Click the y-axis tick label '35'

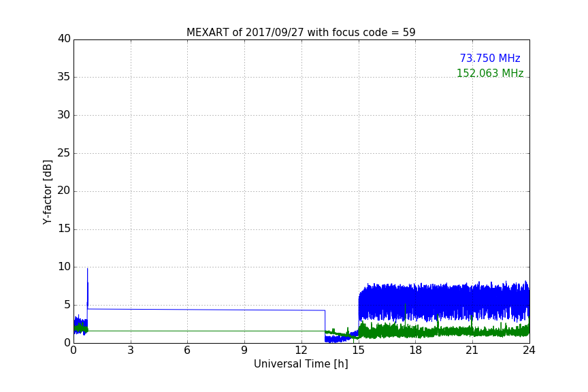tap(64, 77)
